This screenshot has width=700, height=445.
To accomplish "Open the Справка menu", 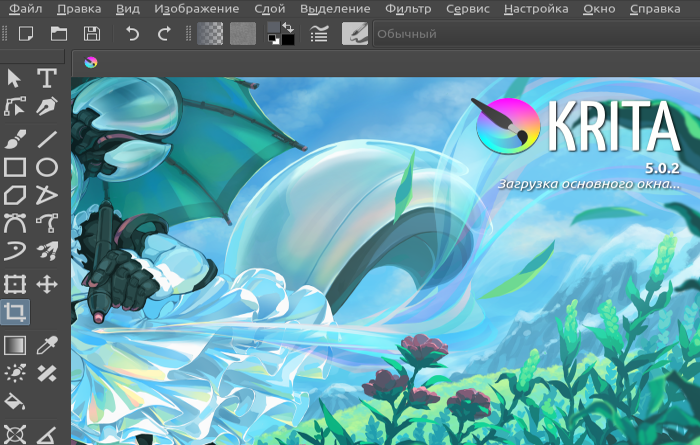I will (x=655, y=9).
